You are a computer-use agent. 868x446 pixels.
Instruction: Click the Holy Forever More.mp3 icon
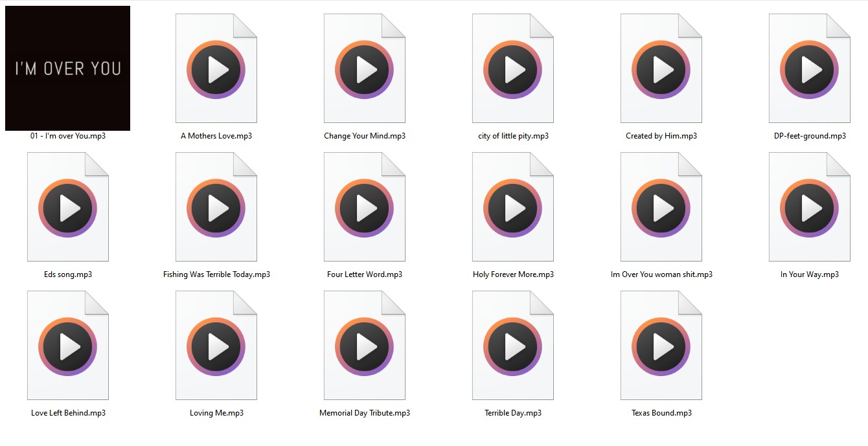[513, 207]
